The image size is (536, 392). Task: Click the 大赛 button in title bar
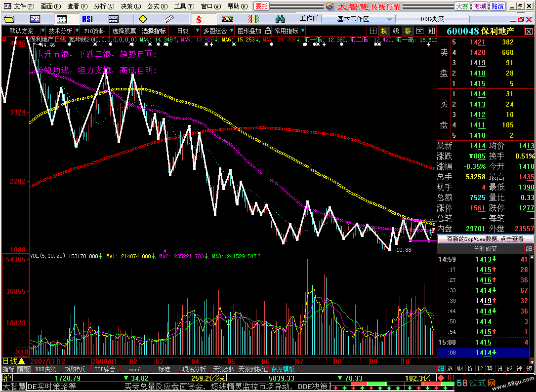point(462,6)
